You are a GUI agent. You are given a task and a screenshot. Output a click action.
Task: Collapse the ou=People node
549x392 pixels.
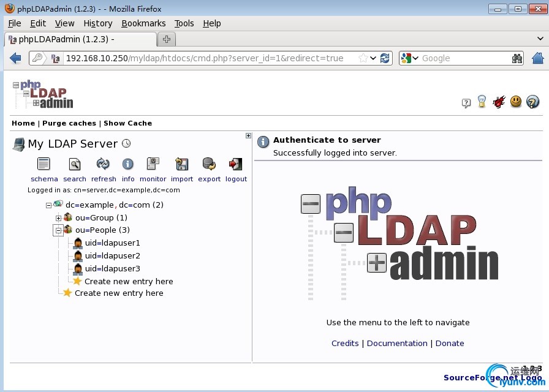coord(58,230)
